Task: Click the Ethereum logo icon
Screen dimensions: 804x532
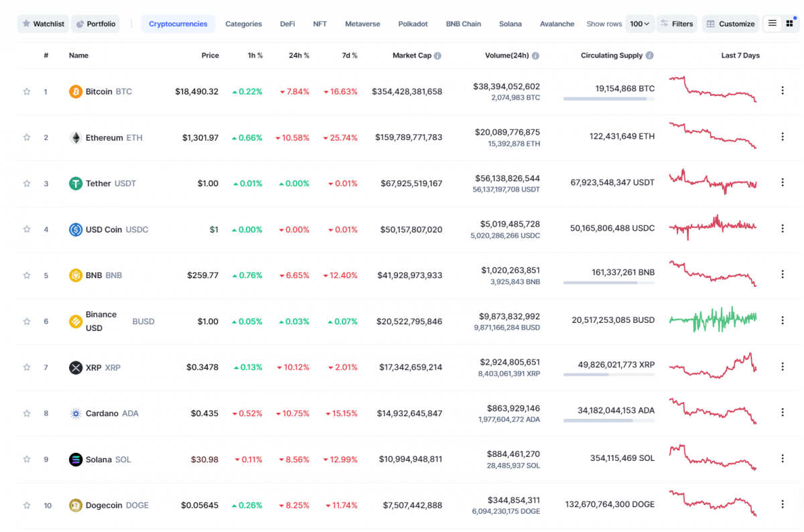Action: (76, 138)
